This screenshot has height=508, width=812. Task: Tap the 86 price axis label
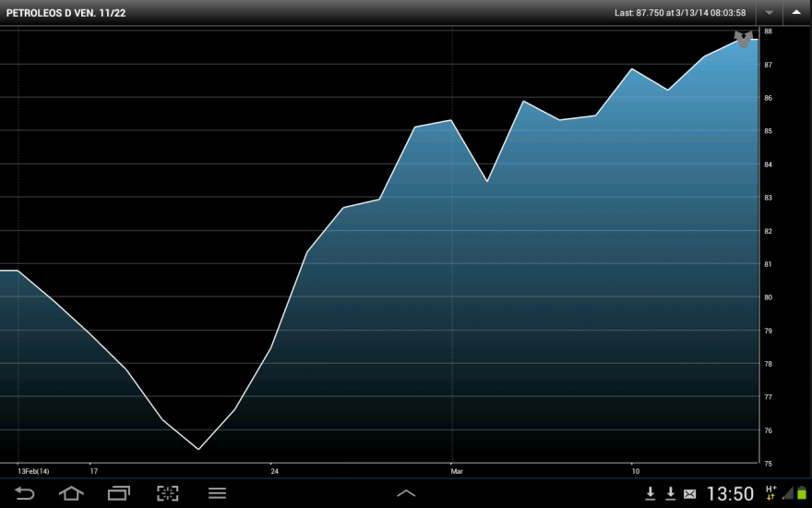[768, 98]
